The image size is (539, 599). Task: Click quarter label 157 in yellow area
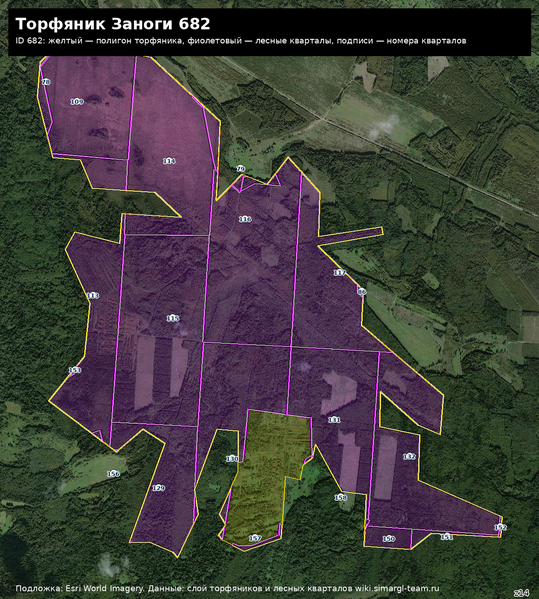(255, 538)
